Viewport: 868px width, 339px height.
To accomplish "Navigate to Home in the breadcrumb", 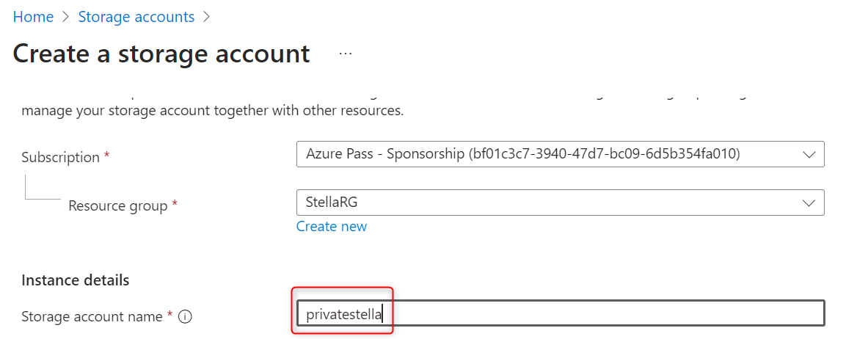I will click(33, 17).
